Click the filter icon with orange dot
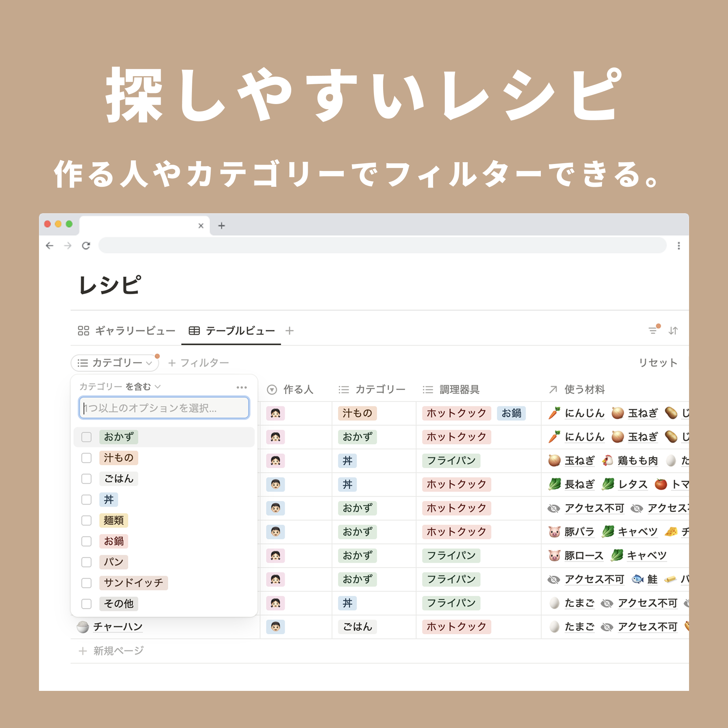The image size is (728, 728). (653, 331)
